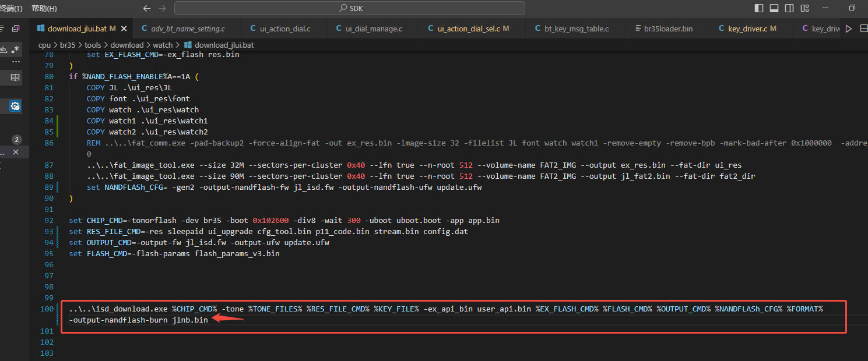Click the SDK command center search box
The height and width of the screenshot is (361, 868).
(350, 8)
